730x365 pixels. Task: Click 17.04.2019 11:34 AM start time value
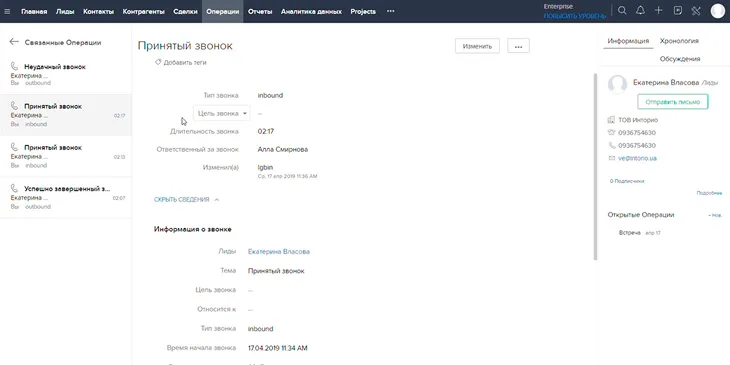click(277, 348)
